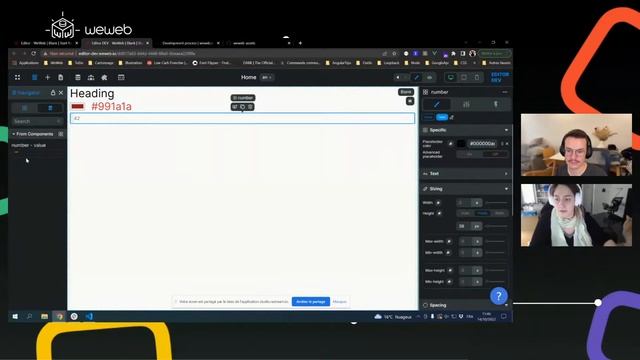Switch to edit mode pencil toggle

(416, 77)
